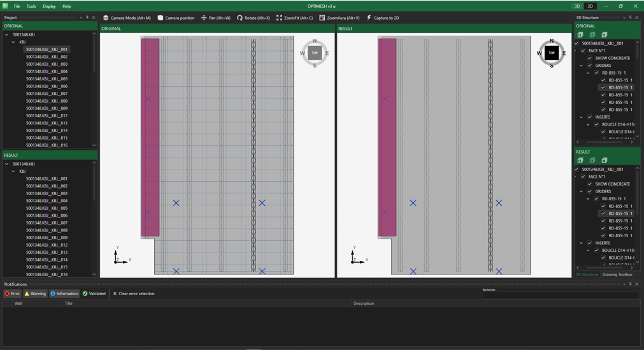Uncheck GRIDERS checkbox in RESULT structure
This screenshot has height=350, width=644.
point(590,191)
